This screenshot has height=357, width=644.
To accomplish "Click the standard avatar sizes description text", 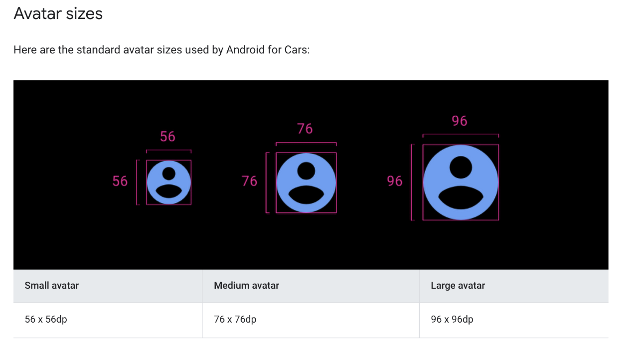I will pyautogui.click(x=161, y=50).
